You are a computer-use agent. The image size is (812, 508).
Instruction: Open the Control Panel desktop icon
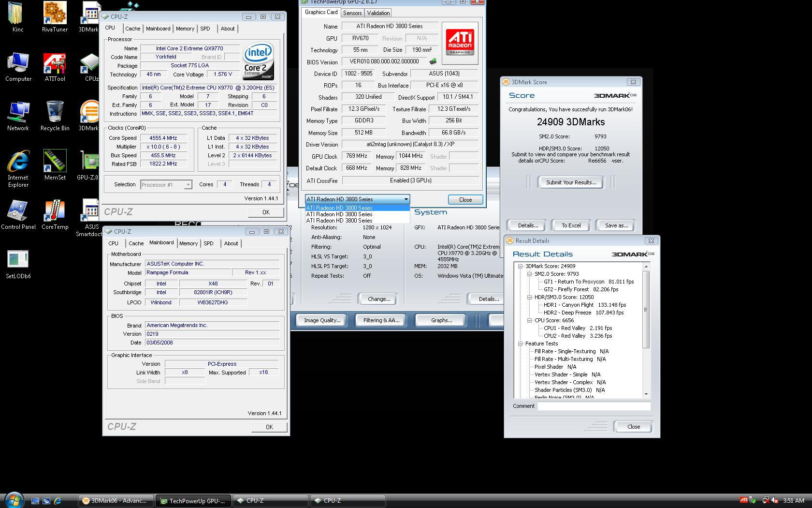(x=18, y=215)
